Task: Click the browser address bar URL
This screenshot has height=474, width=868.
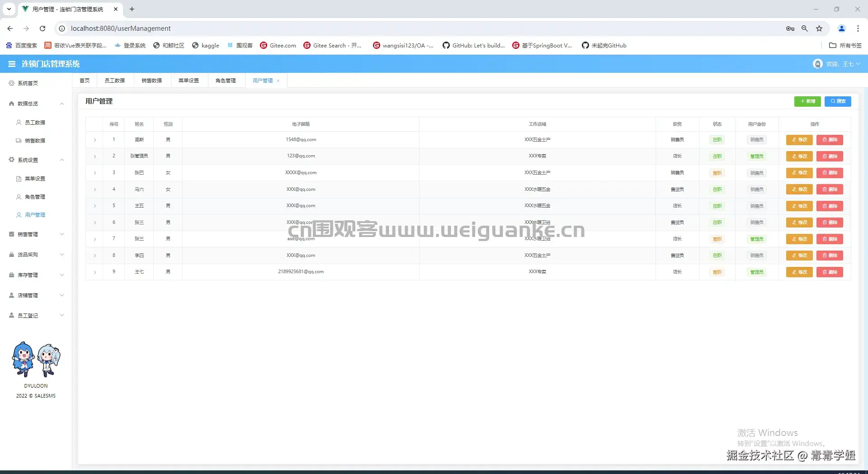Action: coord(121,28)
